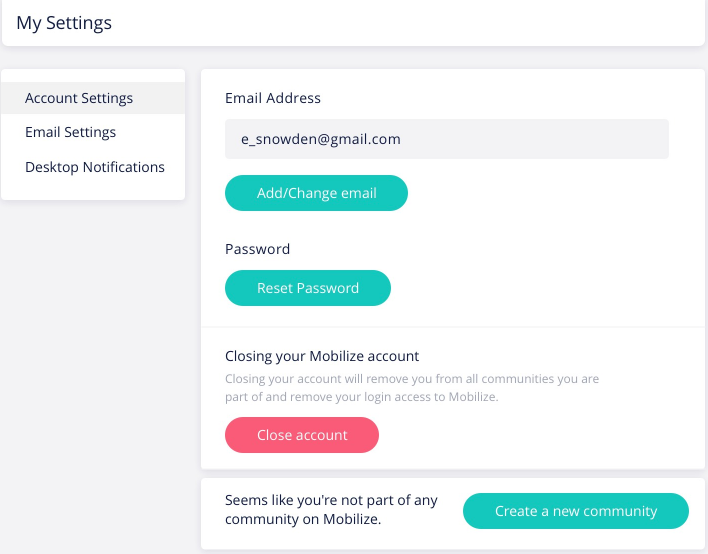This screenshot has width=708, height=554.
Task: Click the Closing your Mobilize account heading
Action: point(322,356)
